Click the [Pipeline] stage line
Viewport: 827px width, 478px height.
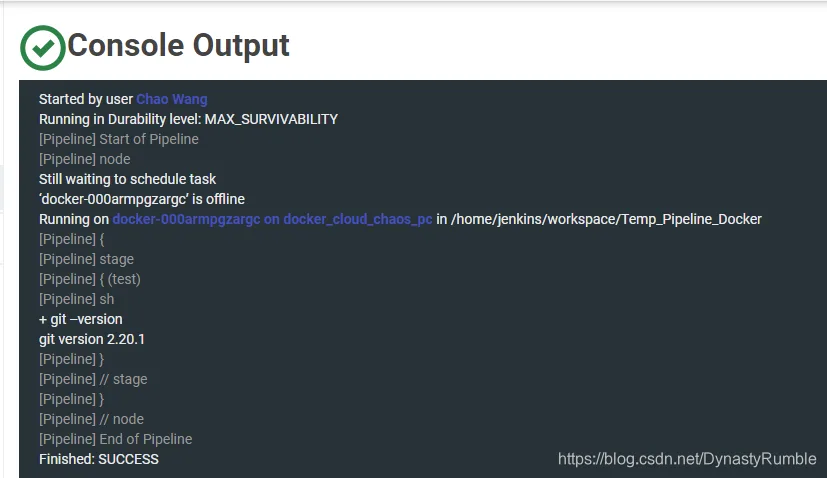(86, 259)
